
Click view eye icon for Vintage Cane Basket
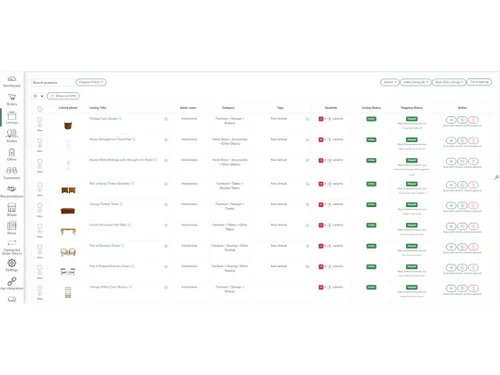451,120
